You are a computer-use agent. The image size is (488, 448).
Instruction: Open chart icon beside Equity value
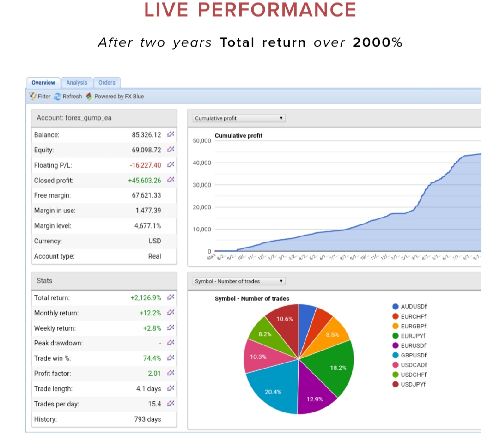click(x=171, y=150)
